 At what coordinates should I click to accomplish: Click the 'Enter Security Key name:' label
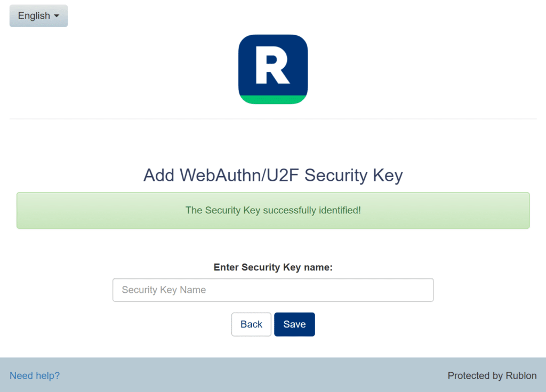pos(273,267)
